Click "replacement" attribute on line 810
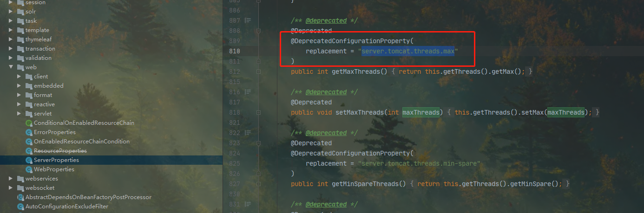The height and width of the screenshot is (213, 644). click(326, 51)
